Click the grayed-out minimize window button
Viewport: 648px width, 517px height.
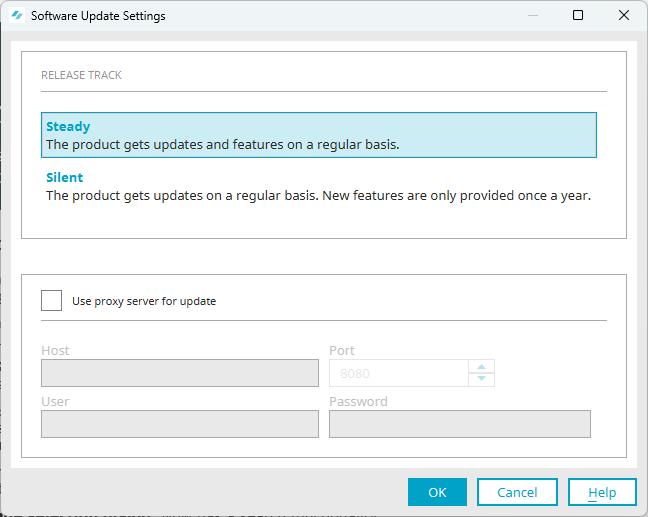tap(533, 15)
